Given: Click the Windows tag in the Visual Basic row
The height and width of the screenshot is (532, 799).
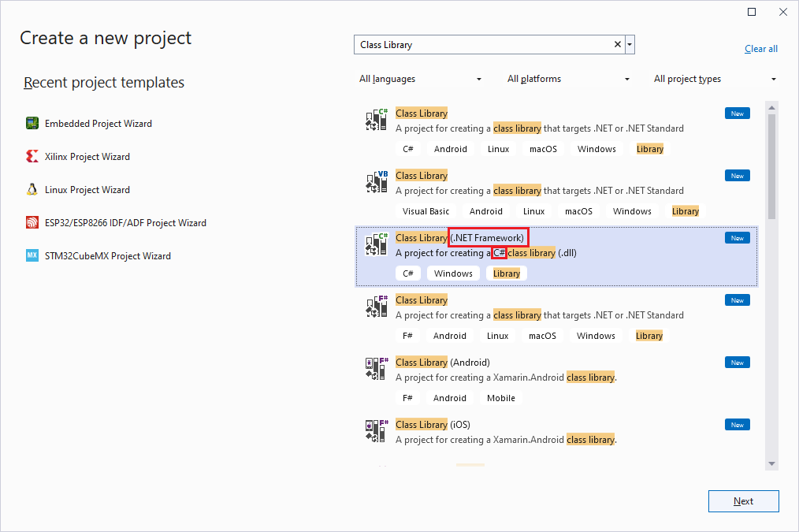Looking at the screenshot, I should point(632,211).
